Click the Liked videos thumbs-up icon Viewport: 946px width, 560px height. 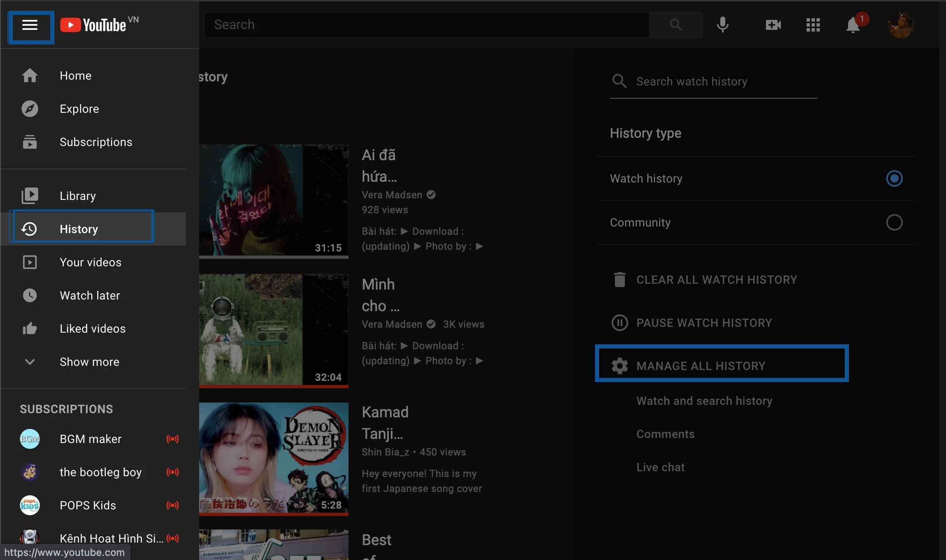(30, 329)
